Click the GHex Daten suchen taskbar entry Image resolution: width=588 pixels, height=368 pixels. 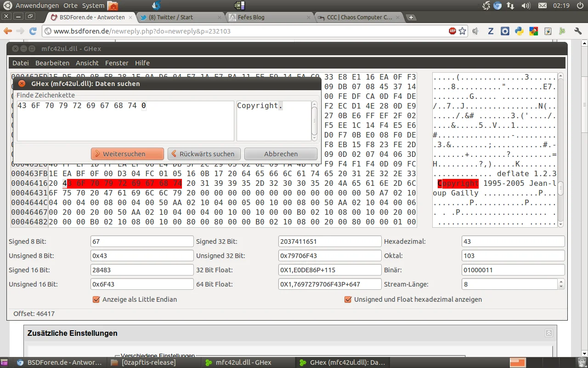click(343, 362)
